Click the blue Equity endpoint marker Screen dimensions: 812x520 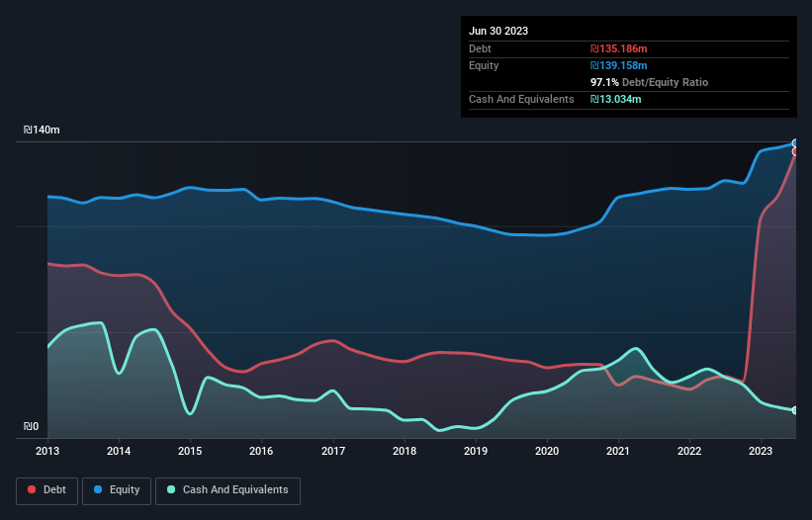coord(795,143)
